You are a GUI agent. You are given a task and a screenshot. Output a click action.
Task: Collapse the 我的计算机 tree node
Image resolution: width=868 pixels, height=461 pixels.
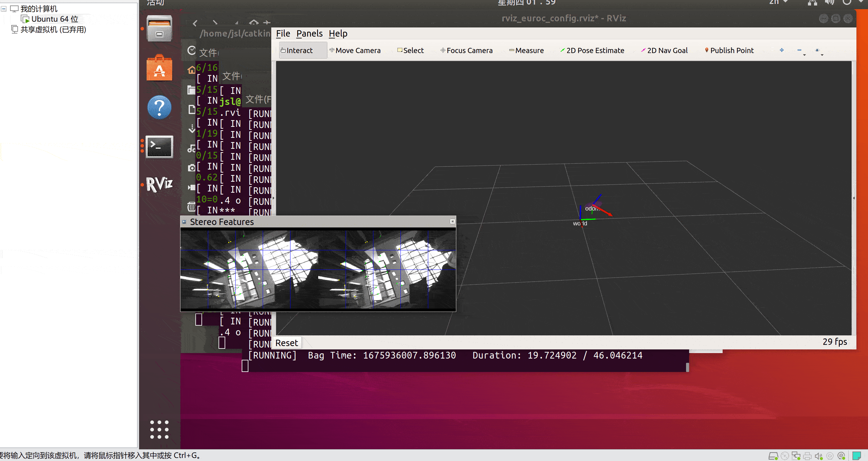(4, 9)
